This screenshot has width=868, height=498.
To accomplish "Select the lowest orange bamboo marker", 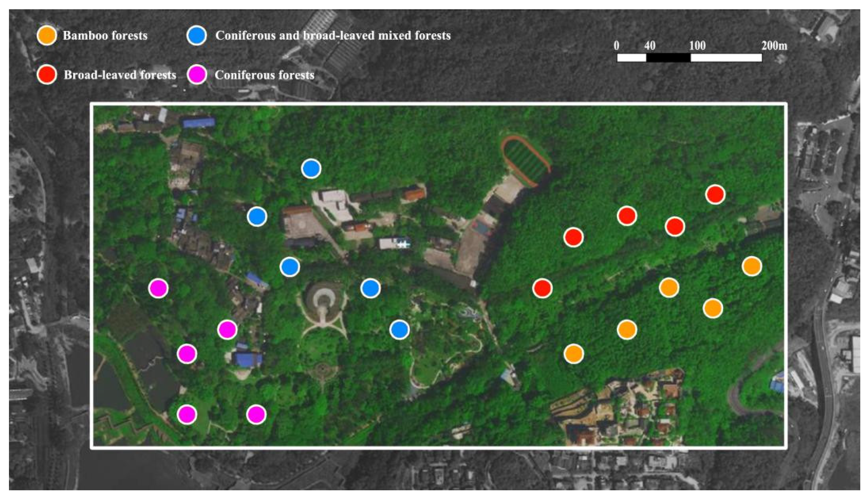I will 574,354.
